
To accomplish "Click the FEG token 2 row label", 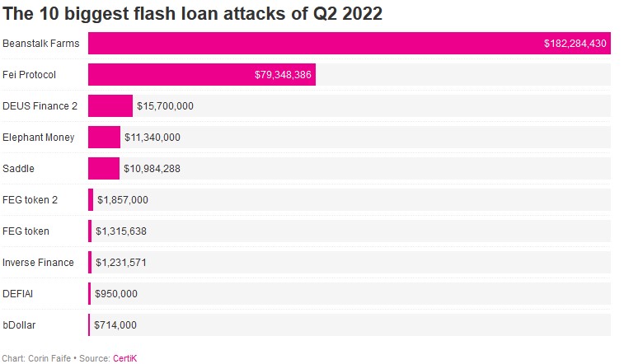I will [30, 200].
